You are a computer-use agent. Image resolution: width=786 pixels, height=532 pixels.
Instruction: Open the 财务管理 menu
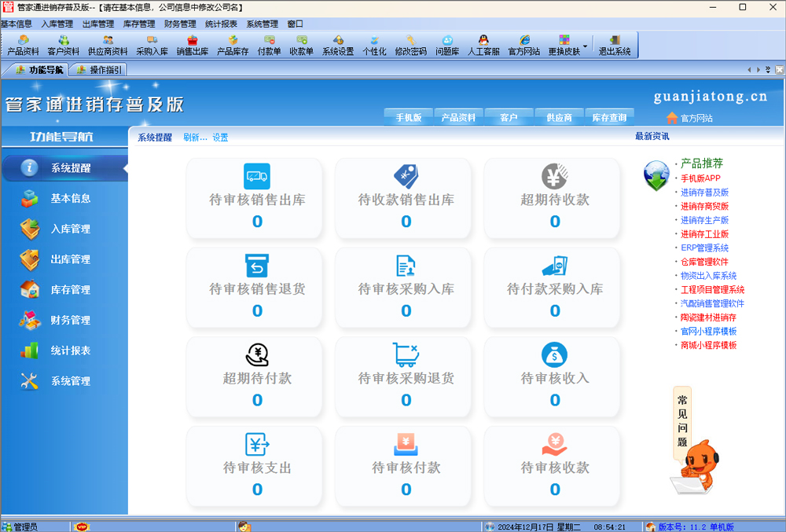coord(180,24)
